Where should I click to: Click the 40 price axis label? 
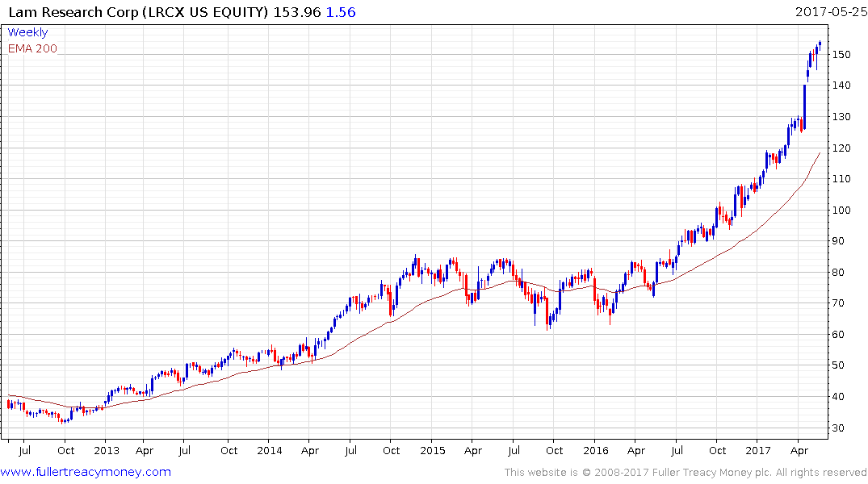pos(838,397)
